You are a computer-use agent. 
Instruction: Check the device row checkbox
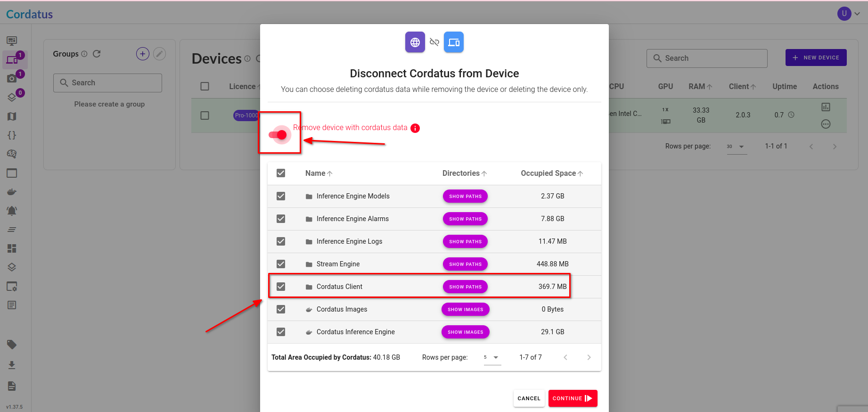pyautogui.click(x=205, y=115)
